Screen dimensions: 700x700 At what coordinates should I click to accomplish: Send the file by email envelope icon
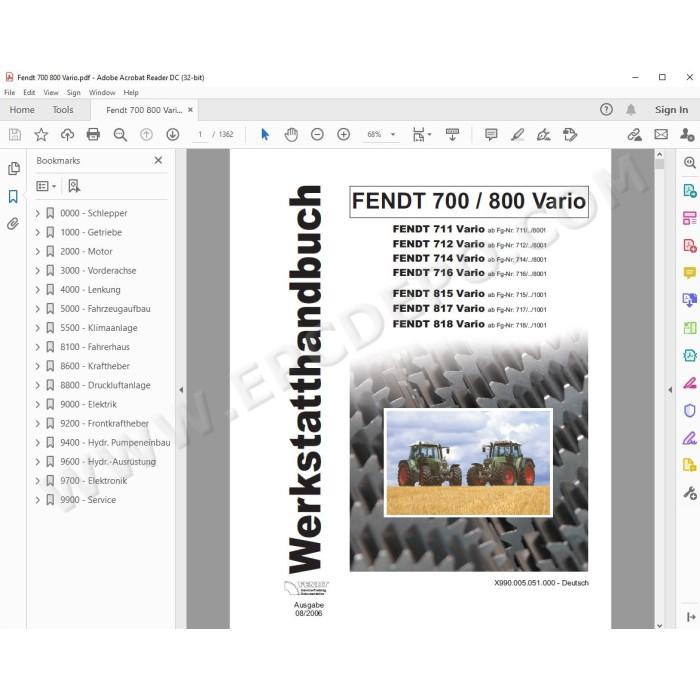tap(661, 134)
